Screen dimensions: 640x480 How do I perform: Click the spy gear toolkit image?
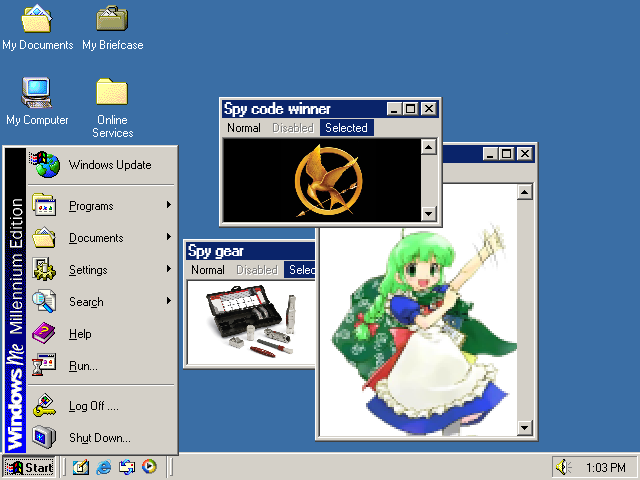tap(251, 322)
